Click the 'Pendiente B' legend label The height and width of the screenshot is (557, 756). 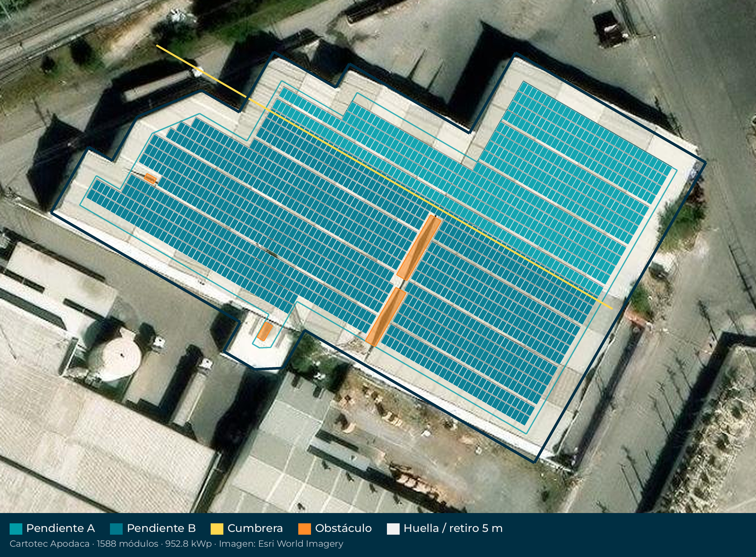coord(161,528)
